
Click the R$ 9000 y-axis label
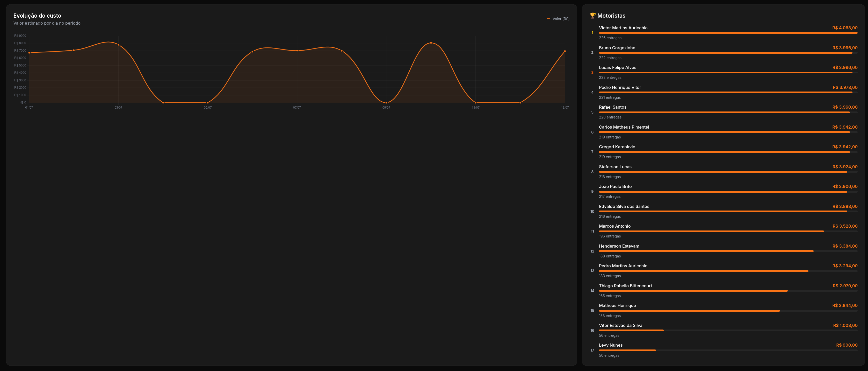tap(20, 36)
